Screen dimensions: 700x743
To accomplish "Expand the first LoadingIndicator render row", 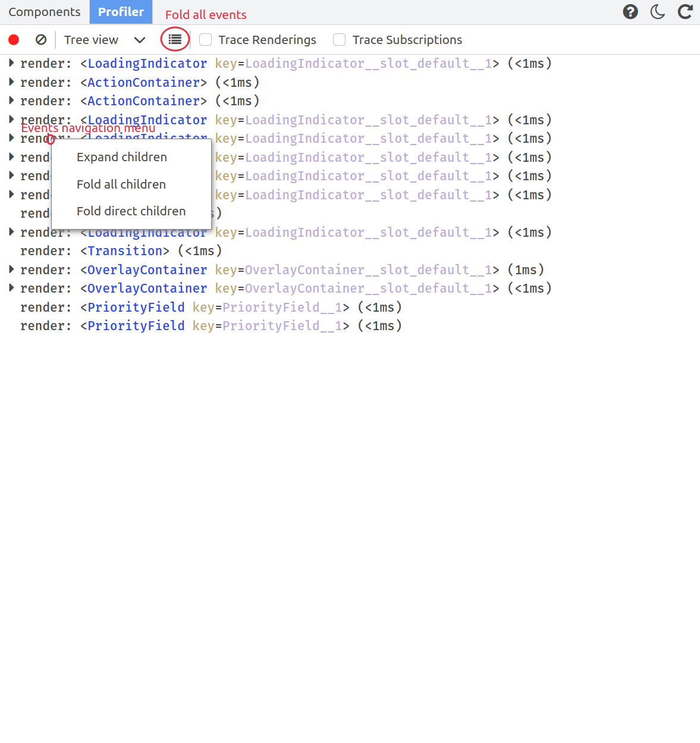I will pos(11,63).
